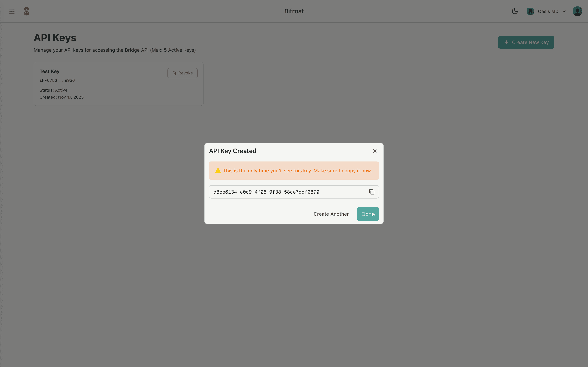Click the warning triangle in the notice banner
The width and height of the screenshot is (588, 367).
click(x=218, y=170)
